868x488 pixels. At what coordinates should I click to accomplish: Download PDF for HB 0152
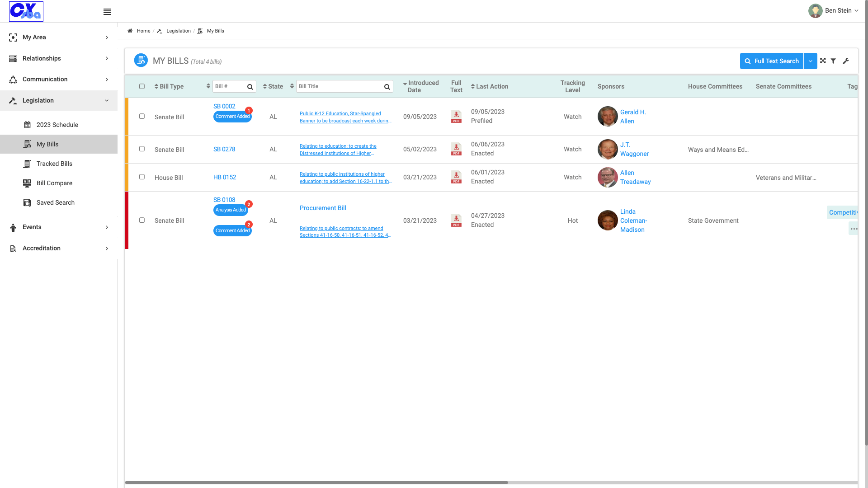456,177
